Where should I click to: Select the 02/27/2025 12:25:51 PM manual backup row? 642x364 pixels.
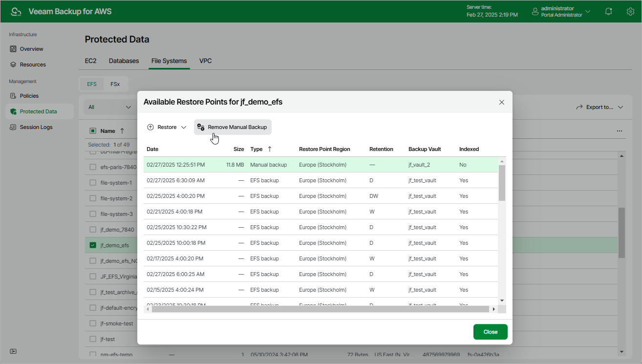(321, 165)
